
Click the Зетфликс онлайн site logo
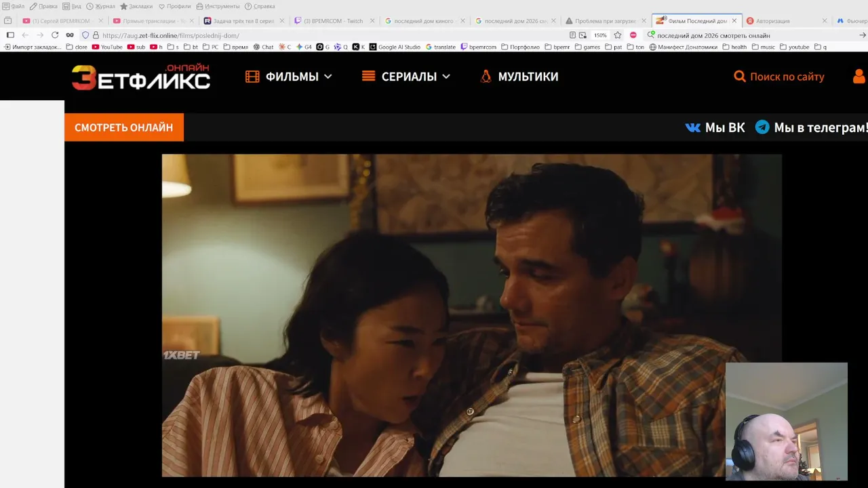[141, 77]
